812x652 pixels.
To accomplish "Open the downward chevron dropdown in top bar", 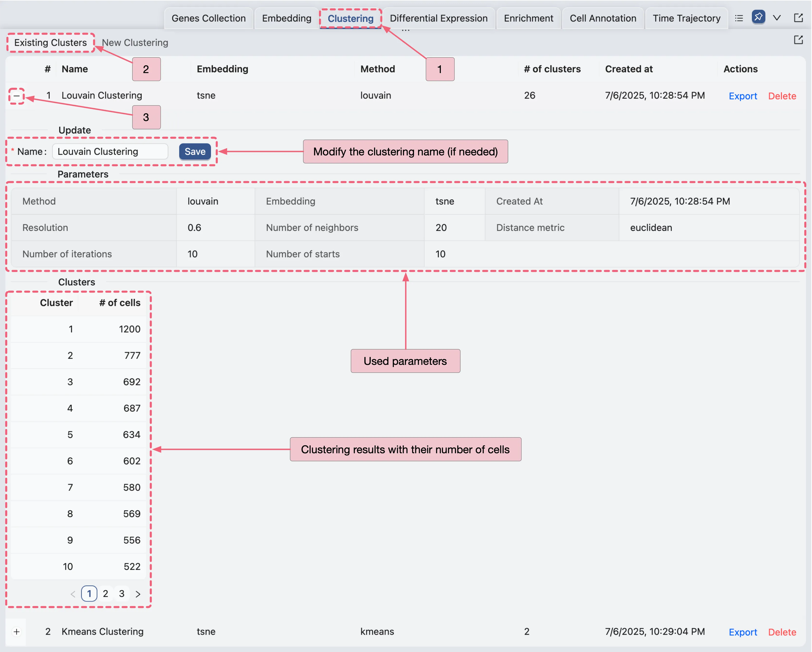I will (777, 18).
